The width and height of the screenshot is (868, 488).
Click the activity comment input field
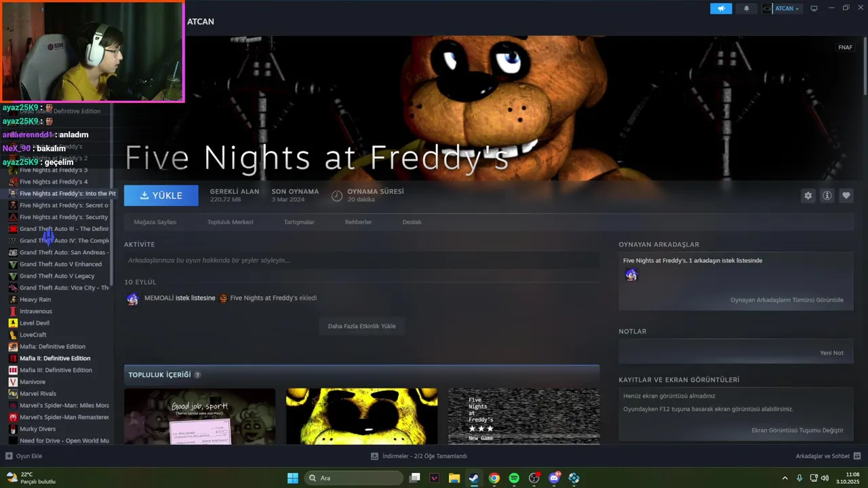pos(361,260)
